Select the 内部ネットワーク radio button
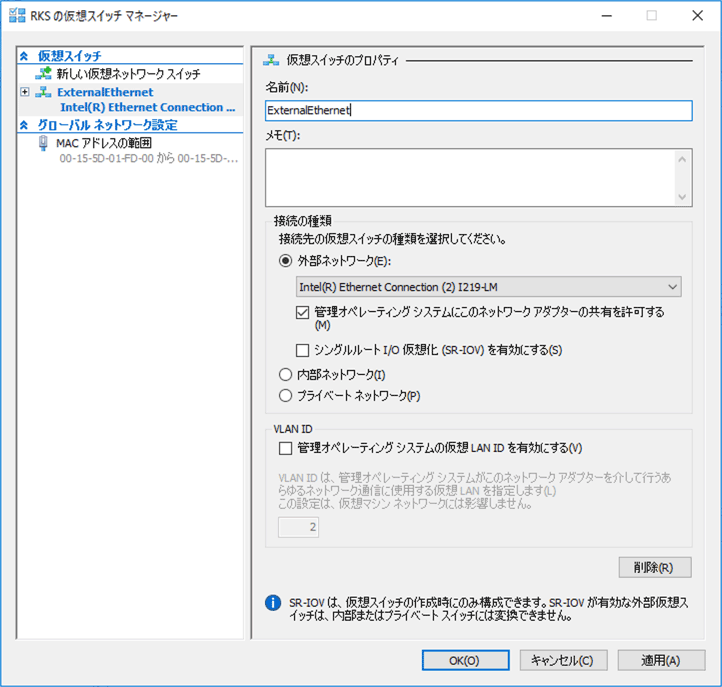 pyautogui.click(x=285, y=374)
